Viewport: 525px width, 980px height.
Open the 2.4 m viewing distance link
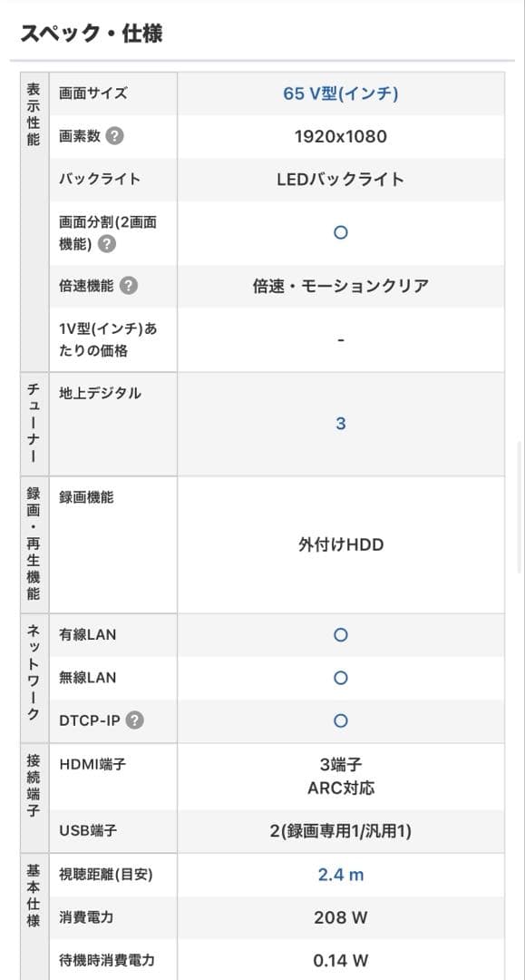[x=339, y=875]
